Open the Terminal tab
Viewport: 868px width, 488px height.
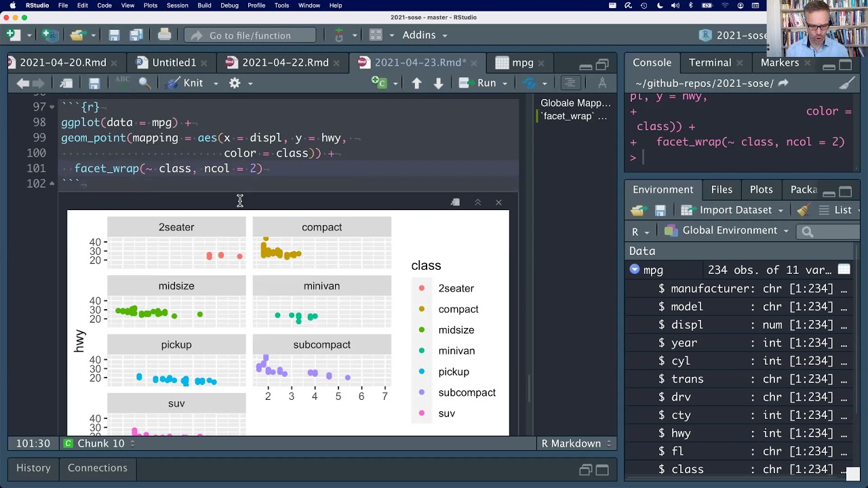tap(710, 62)
